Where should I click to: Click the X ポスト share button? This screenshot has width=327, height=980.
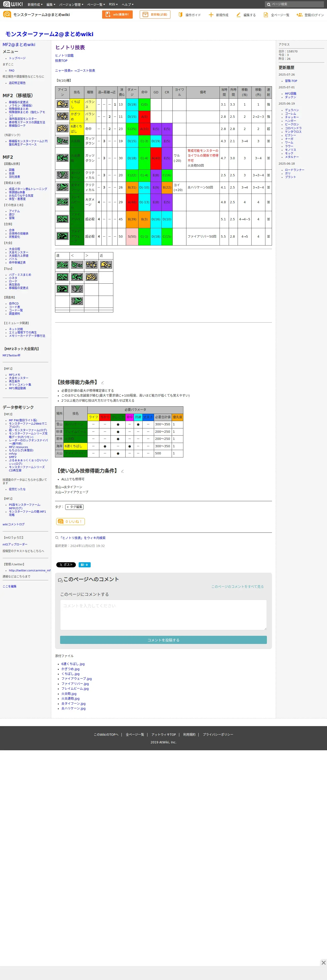tap(66, 565)
